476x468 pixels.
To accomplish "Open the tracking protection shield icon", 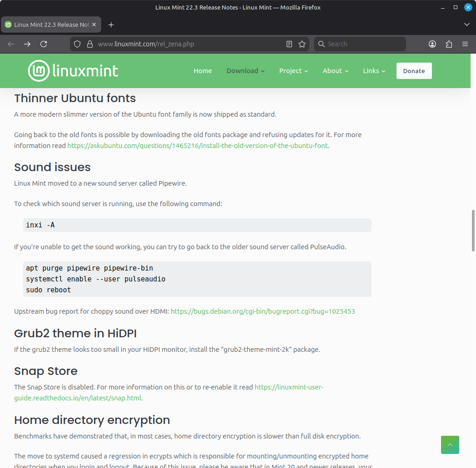I will point(77,44).
